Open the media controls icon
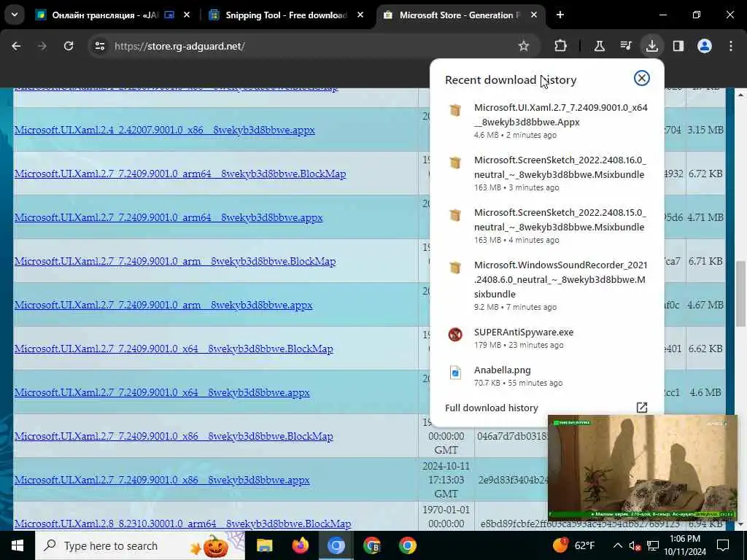This screenshot has height=560, width=747. pos(625,46)
